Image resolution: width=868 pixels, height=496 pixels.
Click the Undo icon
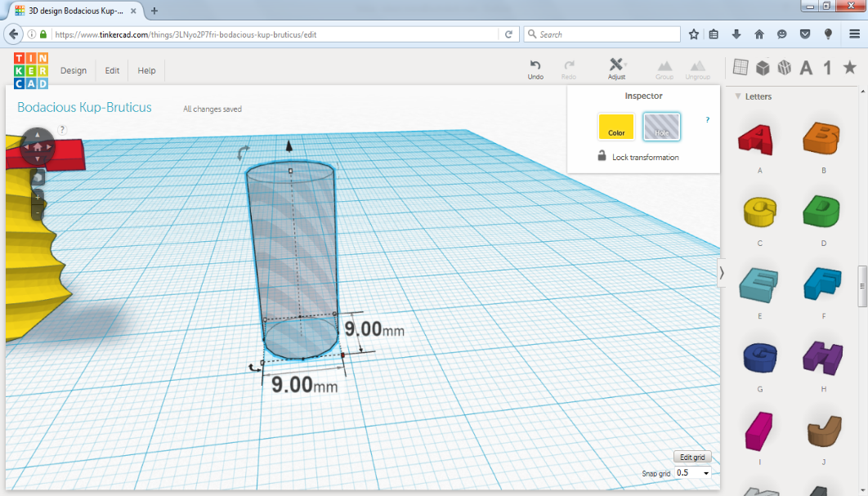click(535, 69)
